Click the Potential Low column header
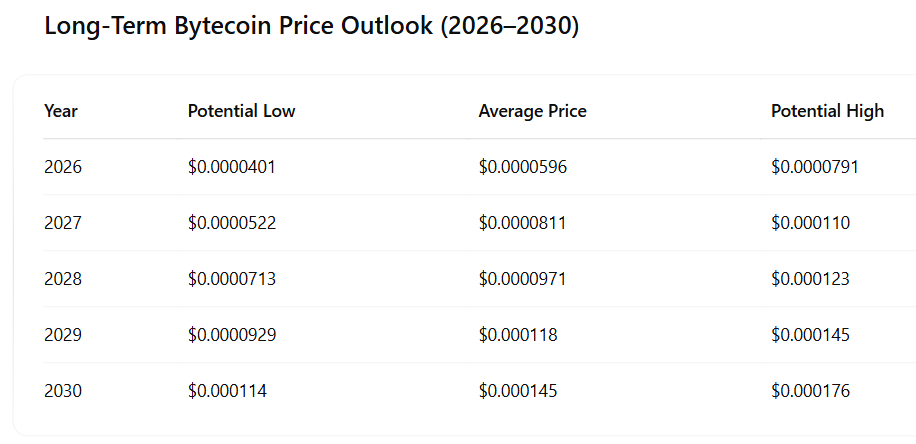 click(x=241, y=111)
